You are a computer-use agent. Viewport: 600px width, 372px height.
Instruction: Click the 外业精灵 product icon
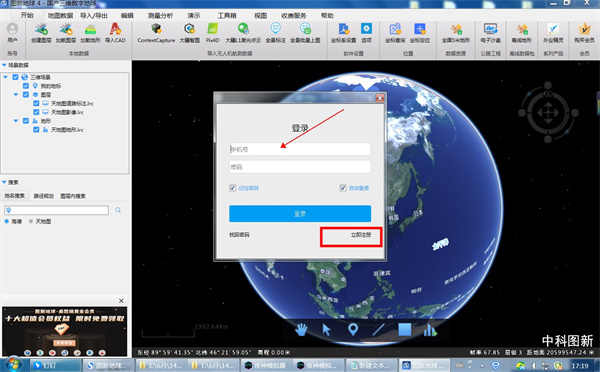(553, 29)
